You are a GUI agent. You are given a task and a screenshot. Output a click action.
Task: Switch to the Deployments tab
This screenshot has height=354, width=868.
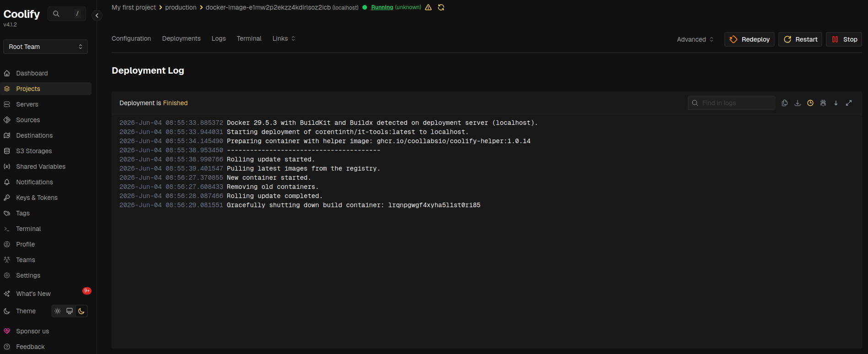click(x=181, y=38)
